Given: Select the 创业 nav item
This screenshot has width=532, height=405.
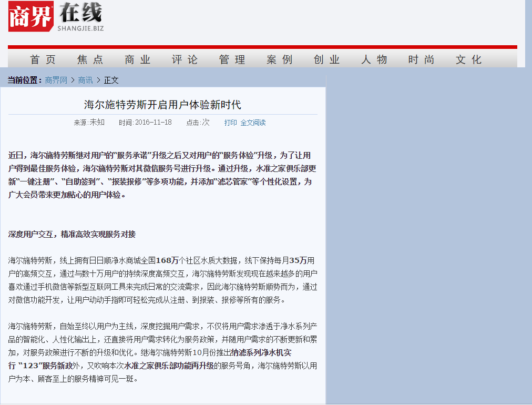Looking at the screenshot, I should 326,60.
